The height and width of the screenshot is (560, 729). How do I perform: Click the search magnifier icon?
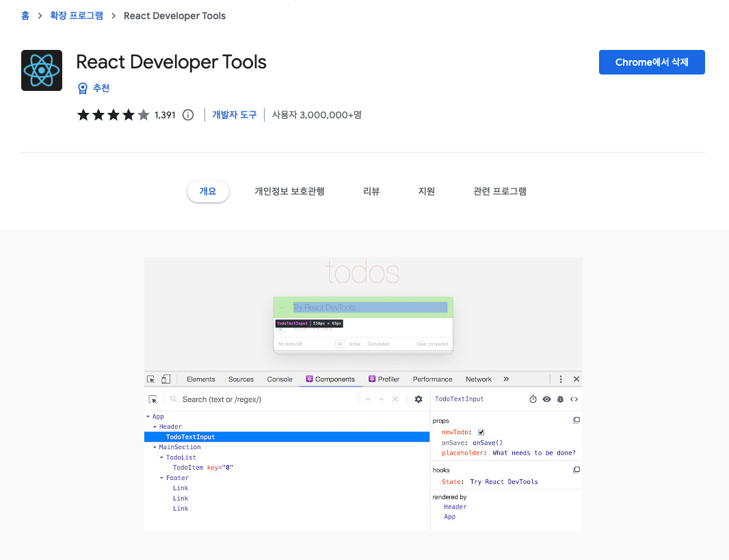click(x=174, y=399)
